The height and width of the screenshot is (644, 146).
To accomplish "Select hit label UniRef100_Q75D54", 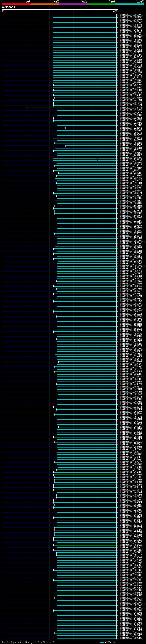I will [x=131, y=532].
